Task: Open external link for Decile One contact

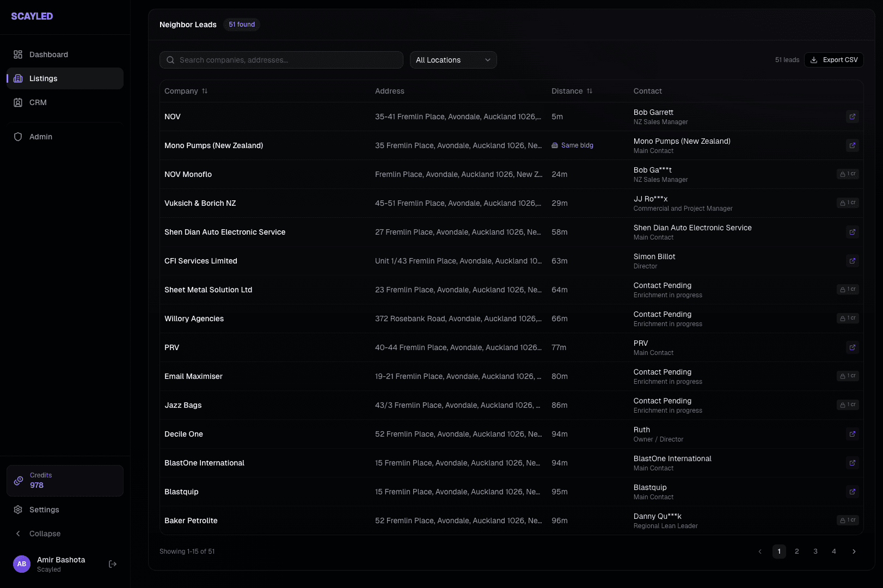Action: pyautogui.click(x=852, y=434)
